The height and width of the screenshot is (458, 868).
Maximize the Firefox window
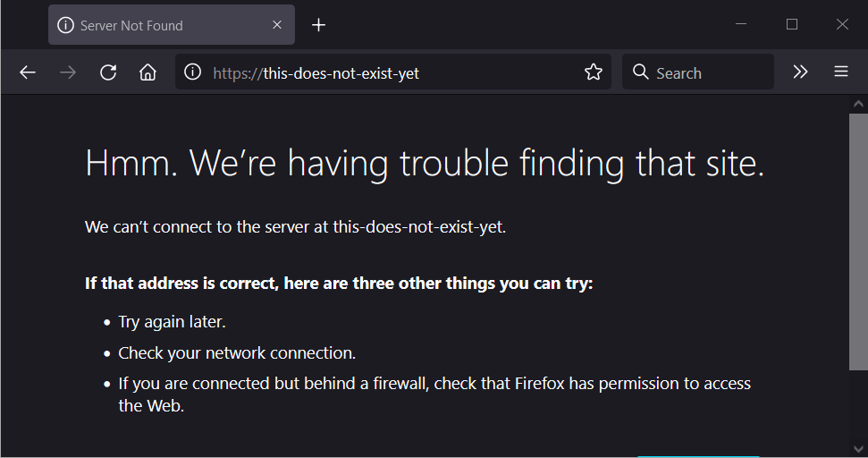point(792,25)
